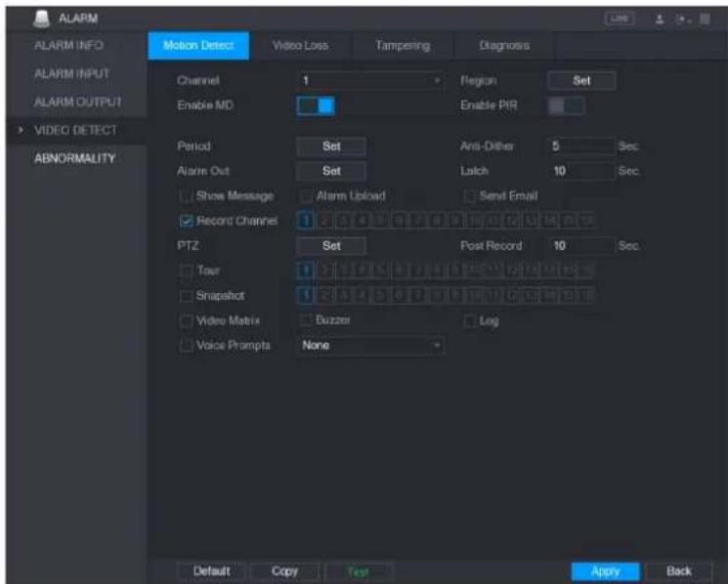
Task: Check the Buzzer checkbox
Action: (306, 320)
